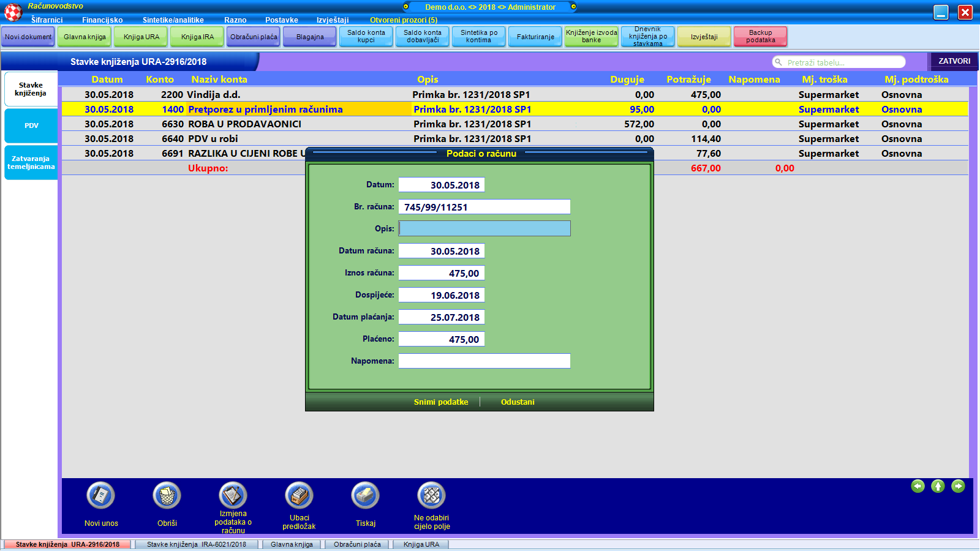Viewport: 980px width, 551px height.
Task: Open the Izvještaji menu
Action: [333, 20]
